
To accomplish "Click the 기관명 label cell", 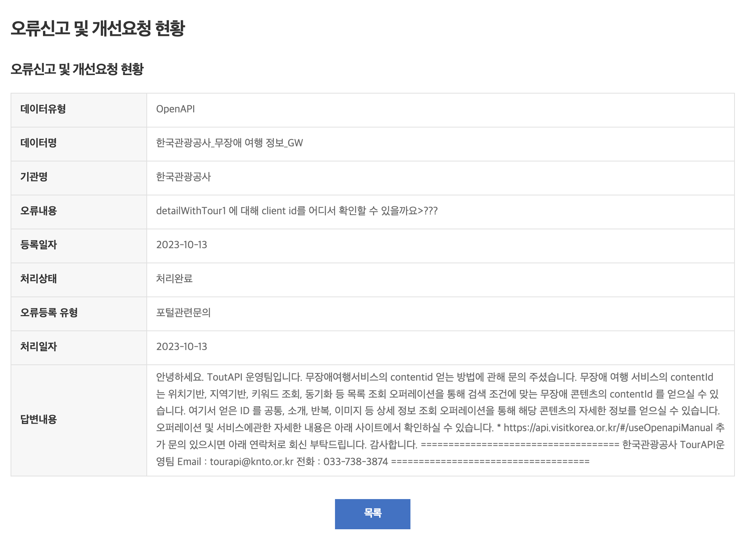I will [x=79, y=178].
